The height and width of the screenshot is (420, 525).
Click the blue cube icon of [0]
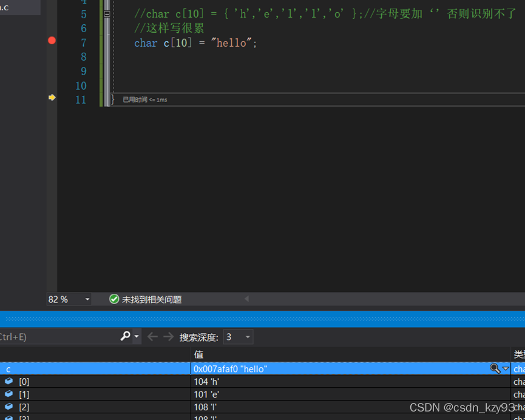(x=8, y=381)
